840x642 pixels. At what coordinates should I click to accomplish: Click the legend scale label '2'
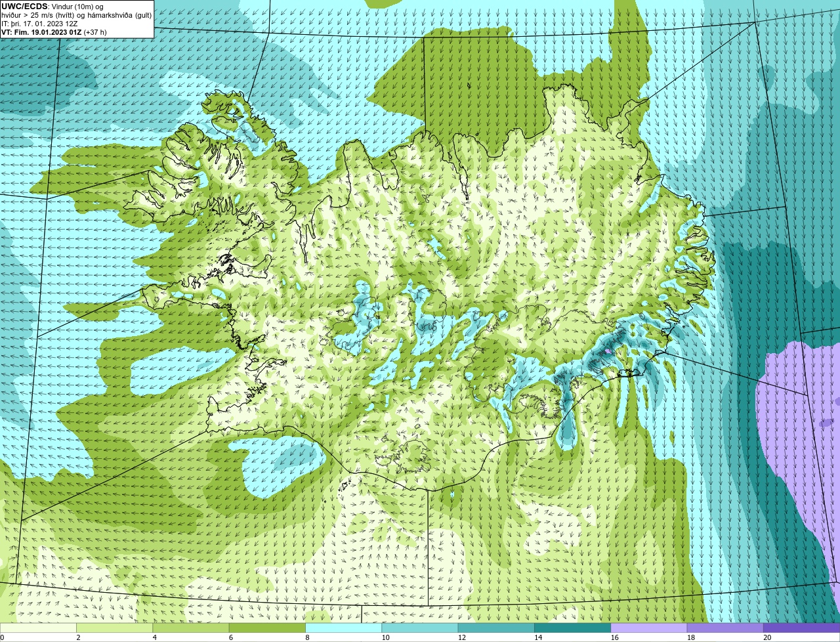tap(78, 637)
